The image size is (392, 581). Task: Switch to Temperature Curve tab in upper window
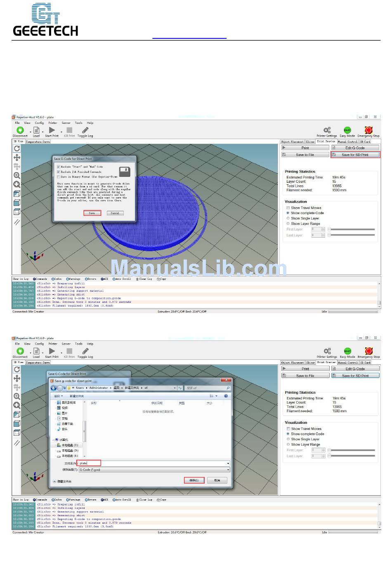pyautogui.click(x=38, y=142)
